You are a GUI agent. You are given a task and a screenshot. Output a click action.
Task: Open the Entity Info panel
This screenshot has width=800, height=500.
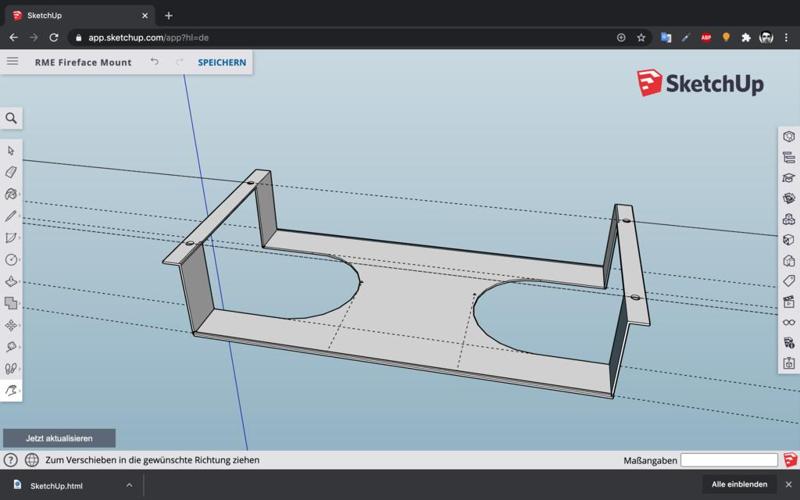click(789, 136)
